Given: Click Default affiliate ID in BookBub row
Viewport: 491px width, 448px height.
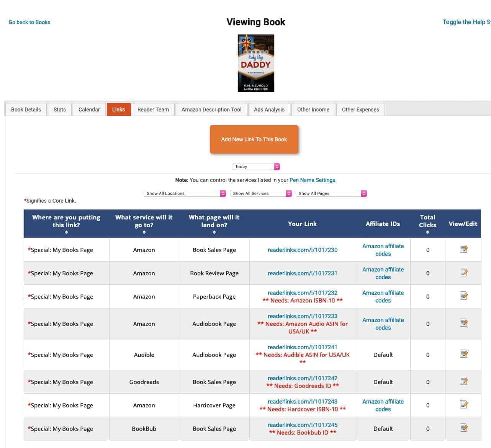Looking at the screenshot, I should (383, 429).
